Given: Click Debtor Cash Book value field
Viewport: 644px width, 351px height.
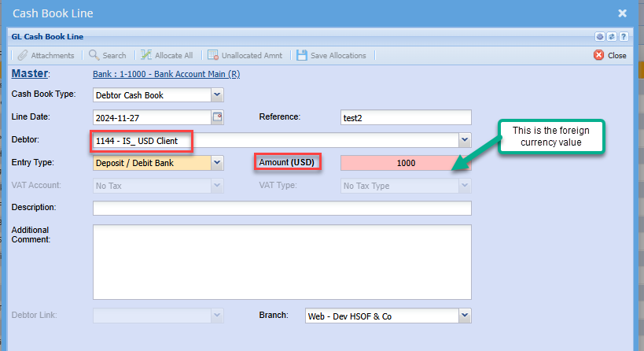Looking at the screenshot, I should (152, 95).
